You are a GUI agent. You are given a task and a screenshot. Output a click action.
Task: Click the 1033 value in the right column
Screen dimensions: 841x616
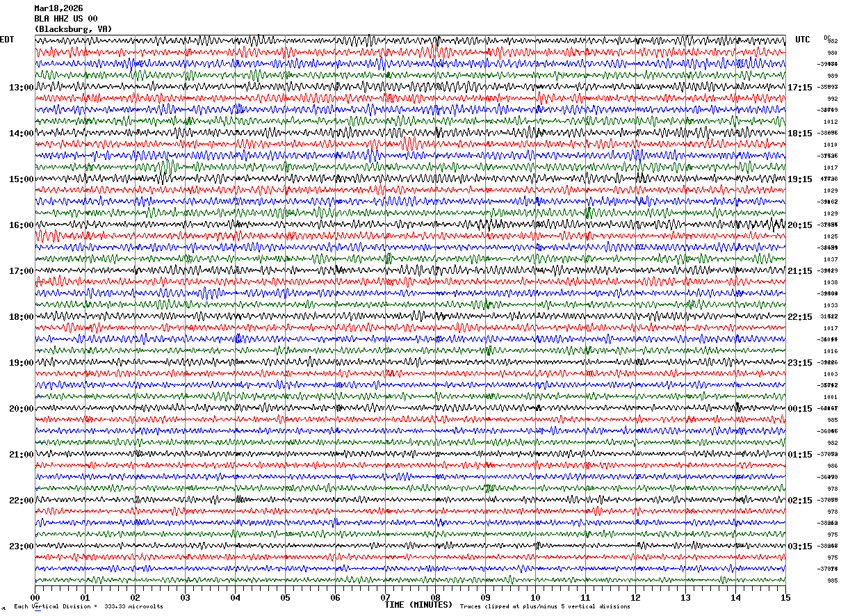point(831,305)
